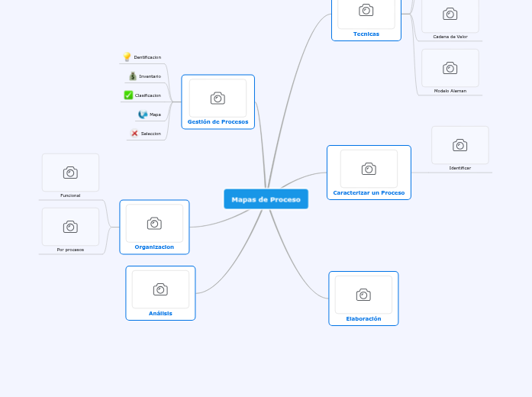Image resolution: width=532 pixels, height=397 pixels.
Task: Select the Caracterizar un Proceso title
Action: pos(369,192)
